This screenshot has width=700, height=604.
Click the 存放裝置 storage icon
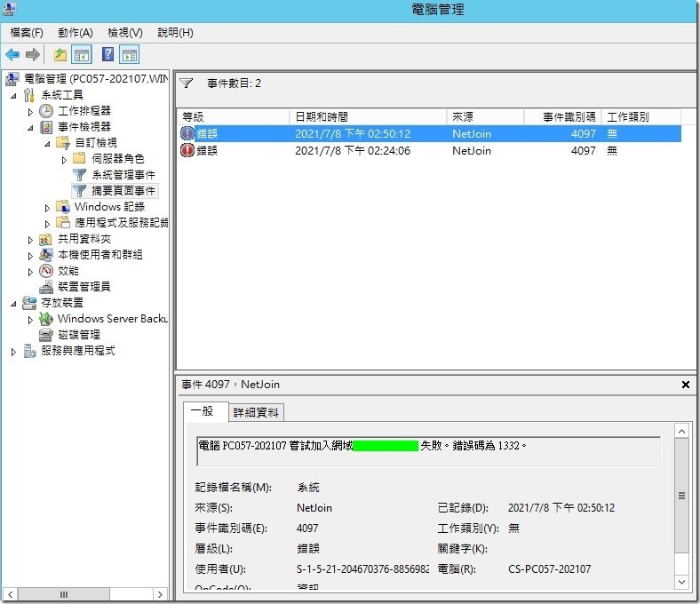[29, 303]
